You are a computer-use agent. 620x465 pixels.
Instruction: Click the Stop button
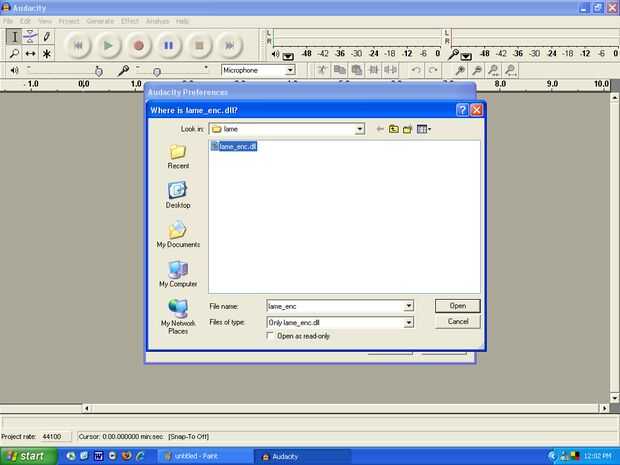[199, 45]
